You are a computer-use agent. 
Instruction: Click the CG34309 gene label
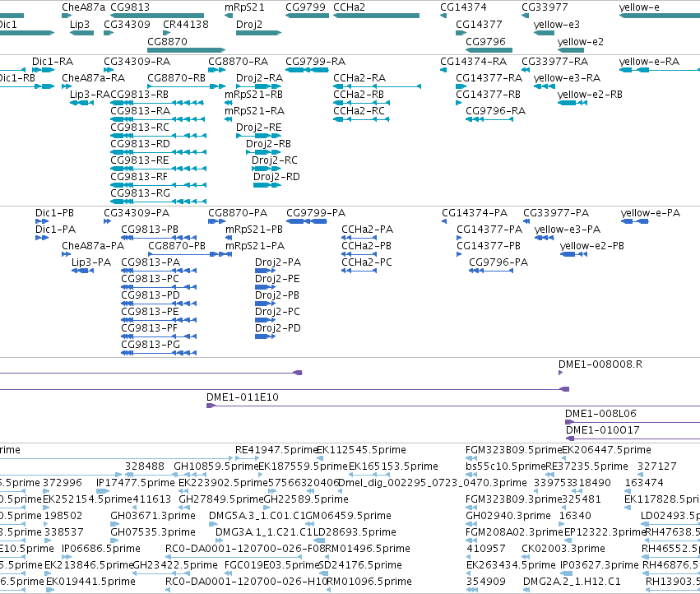coord(127,24)
